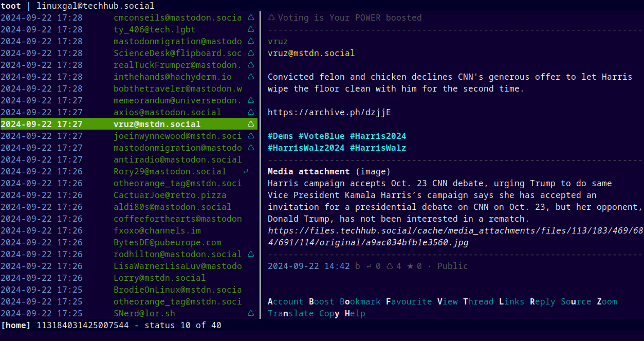Click boost icon beside ty_406@tech.lgbt
Screen dimensions: 644x341
[x=251, y=29]
